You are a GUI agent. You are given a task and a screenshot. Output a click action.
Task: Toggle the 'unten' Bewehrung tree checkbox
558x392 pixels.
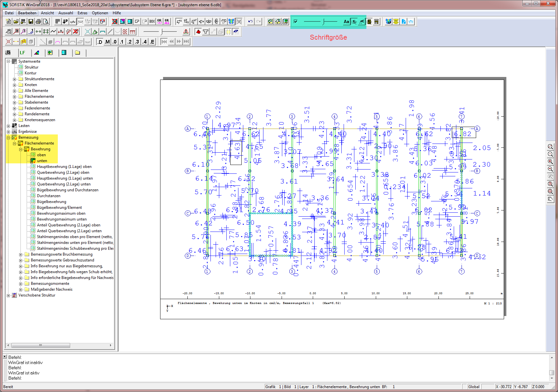point(33,161)
